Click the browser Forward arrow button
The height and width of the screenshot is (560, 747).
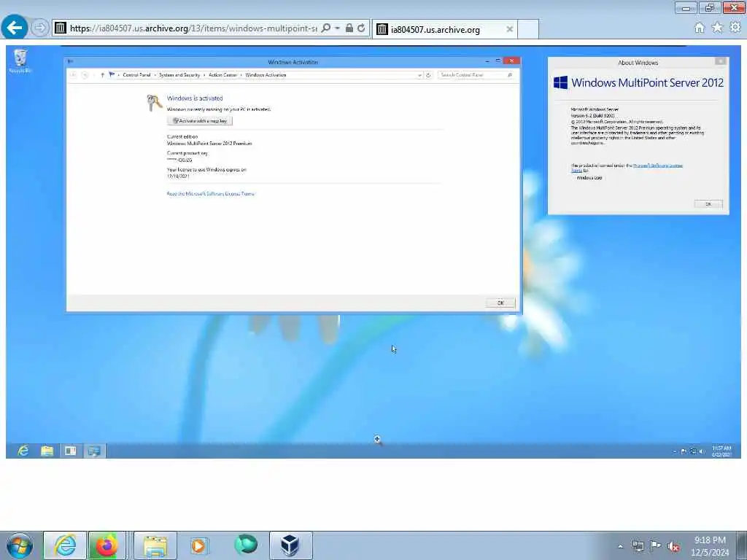click(x=40, y=28)
